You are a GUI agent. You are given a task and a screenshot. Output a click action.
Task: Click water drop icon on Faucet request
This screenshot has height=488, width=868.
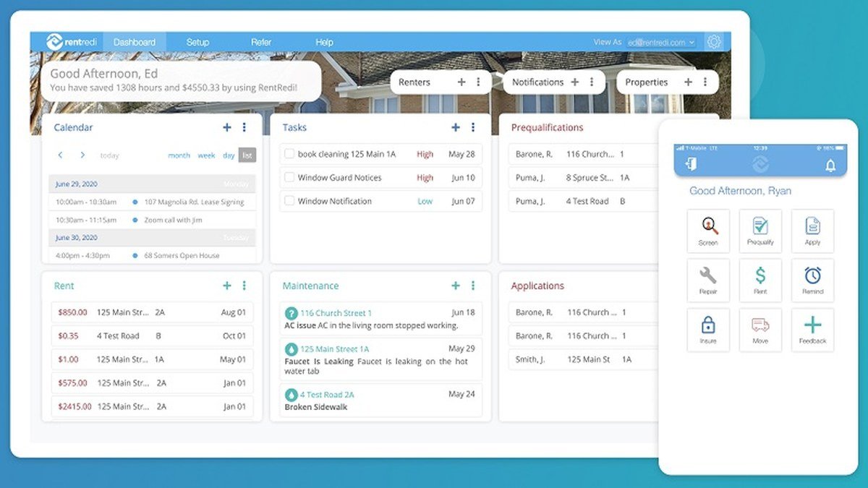291,349
